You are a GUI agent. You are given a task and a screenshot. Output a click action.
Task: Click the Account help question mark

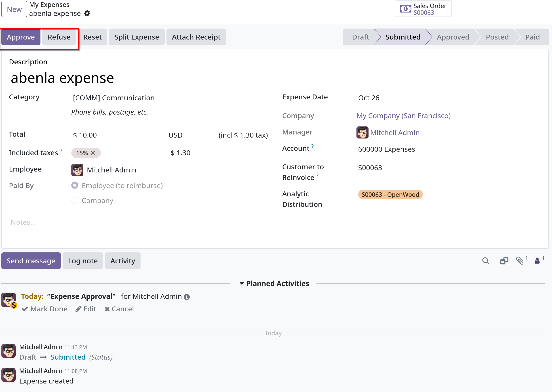pyautogui.click(x=312, y=146)
